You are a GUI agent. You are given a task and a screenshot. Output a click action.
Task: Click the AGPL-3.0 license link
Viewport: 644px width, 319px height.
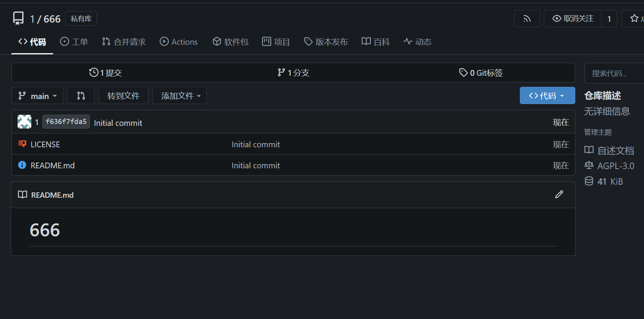coord(616,166)
